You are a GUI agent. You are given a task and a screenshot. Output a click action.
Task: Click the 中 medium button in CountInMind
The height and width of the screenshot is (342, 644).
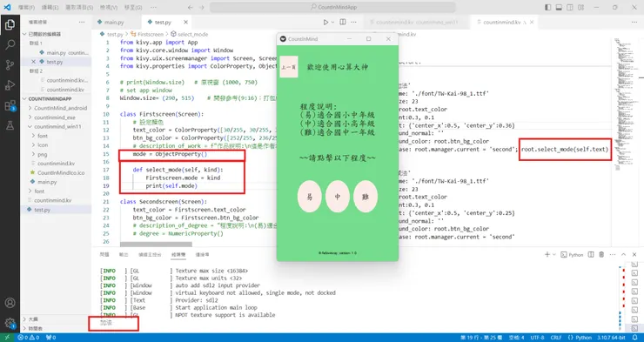click(338, 197)
